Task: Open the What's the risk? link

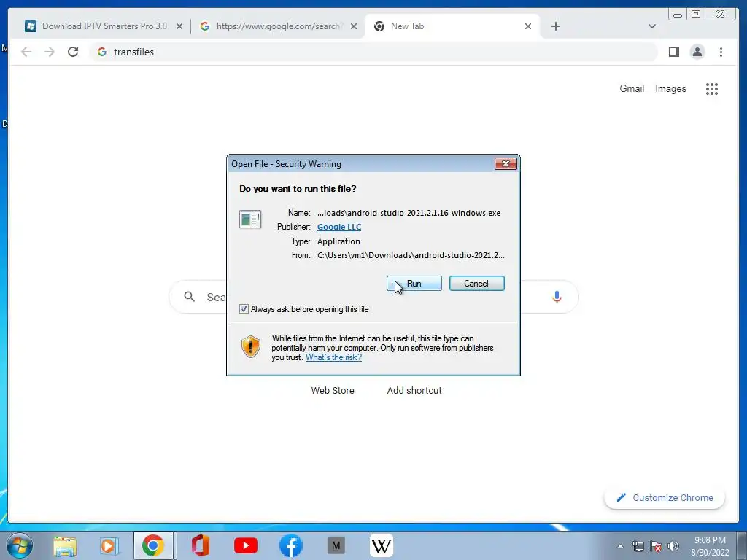Action: click(x=333, y=357)
